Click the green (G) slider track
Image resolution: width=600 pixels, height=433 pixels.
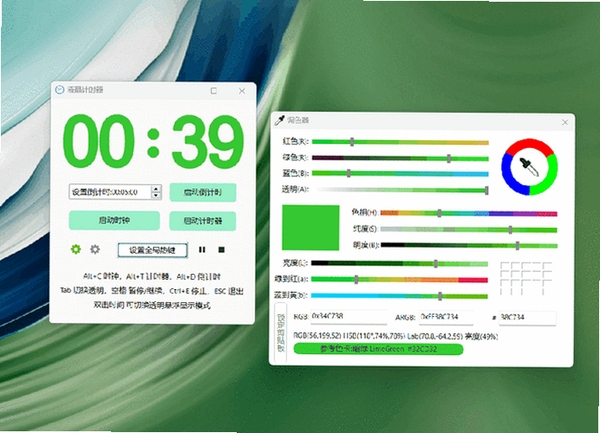(400, 158)
